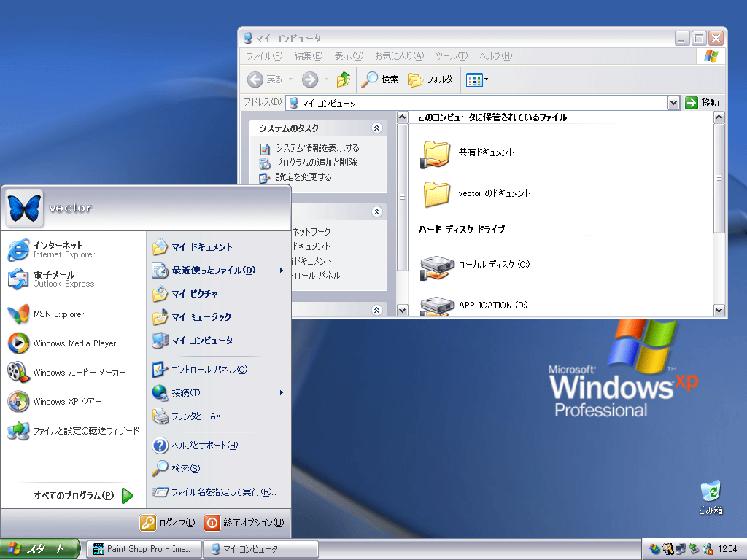747x560 pixels.
Task: Open the ヘルプ menu
Action: point(496,56)
